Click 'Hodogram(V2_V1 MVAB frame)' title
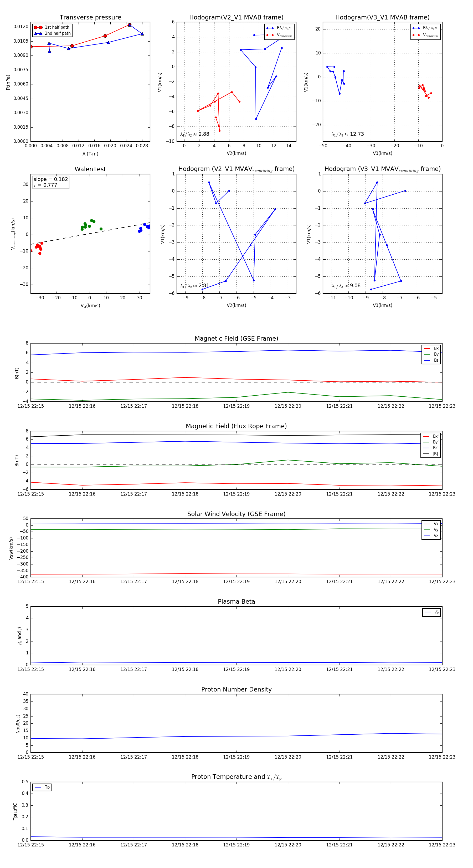 click(236, 18)
